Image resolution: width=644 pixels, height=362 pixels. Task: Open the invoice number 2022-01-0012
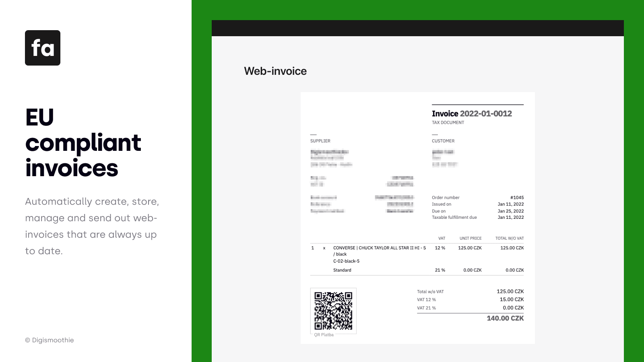coord(471,114)
